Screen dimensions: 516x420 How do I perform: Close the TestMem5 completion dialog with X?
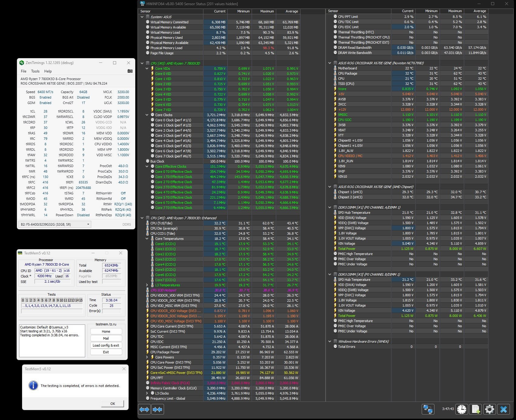(124, 369)
